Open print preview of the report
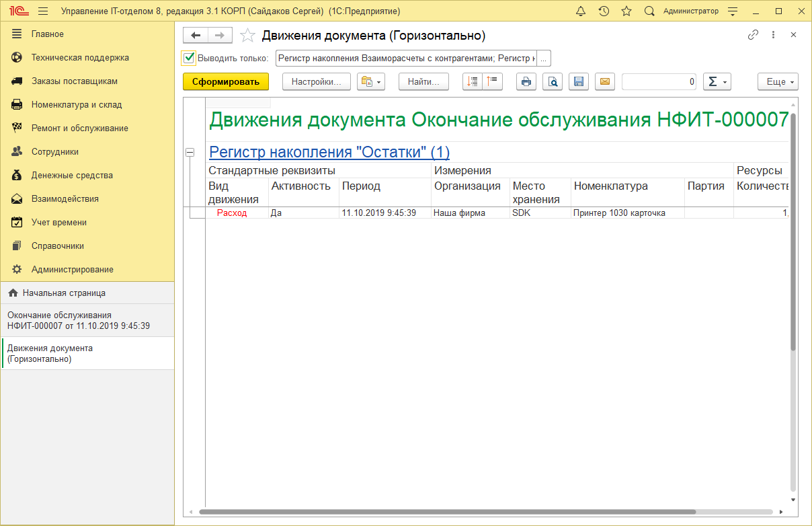Screen dimensions: 812x526 pyautogui.click(x=553, y=81)
